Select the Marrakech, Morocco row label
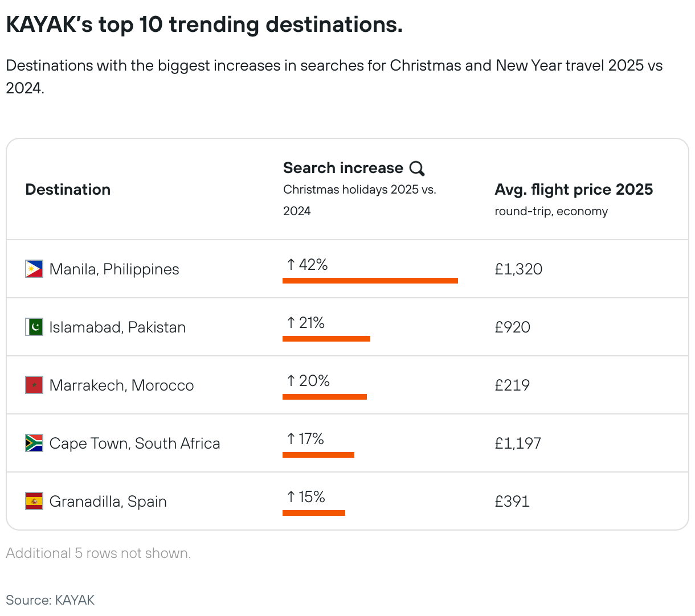 (121, 385)
